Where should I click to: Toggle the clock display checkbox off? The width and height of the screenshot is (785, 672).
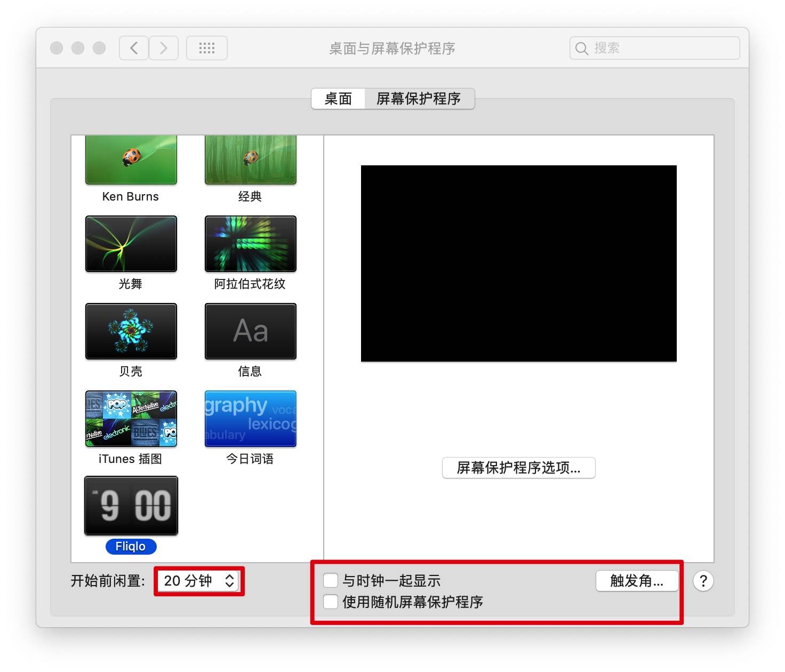tap(331, 580)
